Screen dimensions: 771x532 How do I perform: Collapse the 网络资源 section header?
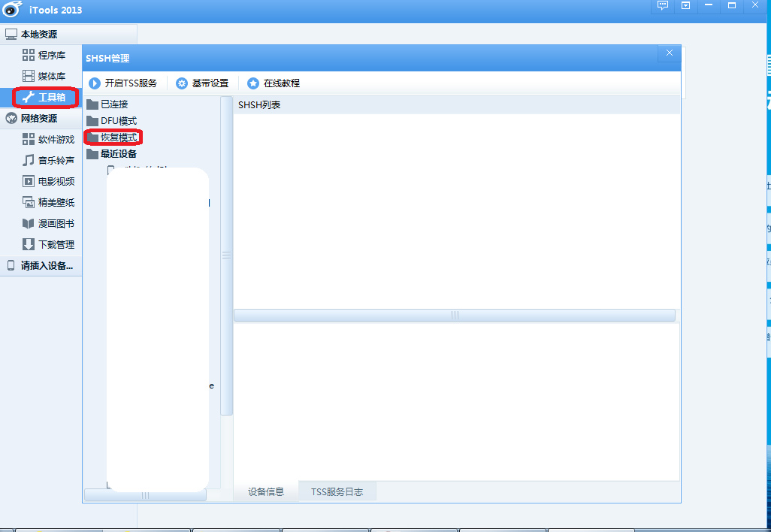pos(41,119)
